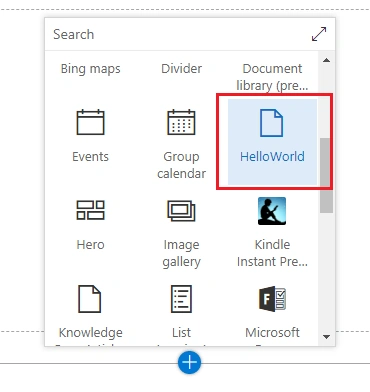Choose the Group calendar web part icon
This screenshot has width=370, height=392.
(181, 122)
